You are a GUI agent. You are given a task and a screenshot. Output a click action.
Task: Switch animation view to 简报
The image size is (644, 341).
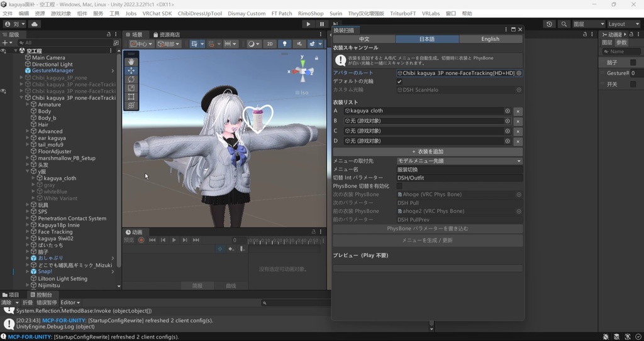(x=197, y=286)
